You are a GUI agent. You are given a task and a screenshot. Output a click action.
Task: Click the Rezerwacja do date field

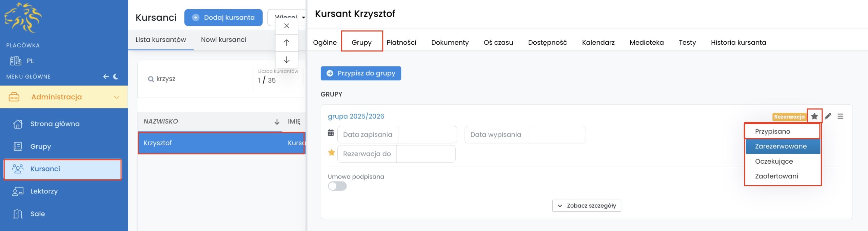pyautogui.click(x=426, y=154)
